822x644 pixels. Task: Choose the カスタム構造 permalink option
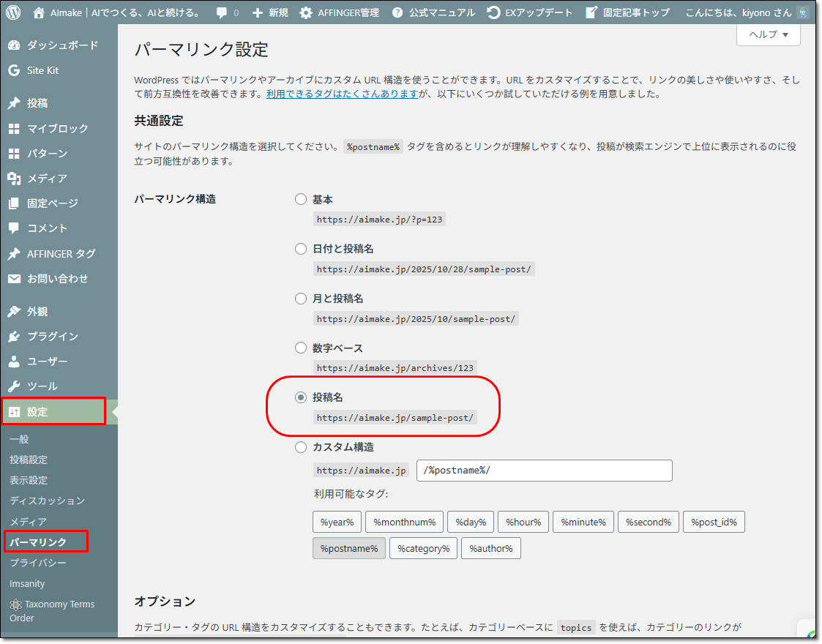click(x=300, y=447)
